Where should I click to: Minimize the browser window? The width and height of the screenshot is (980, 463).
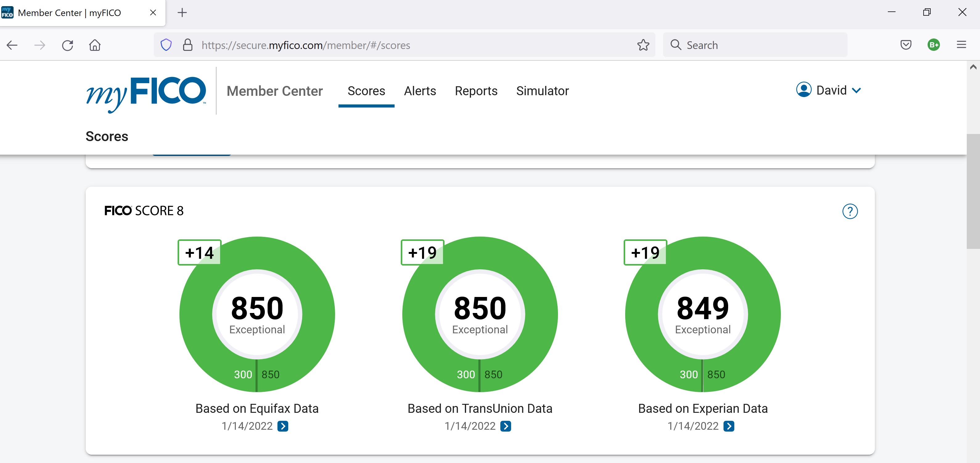(x=891, y=12)
